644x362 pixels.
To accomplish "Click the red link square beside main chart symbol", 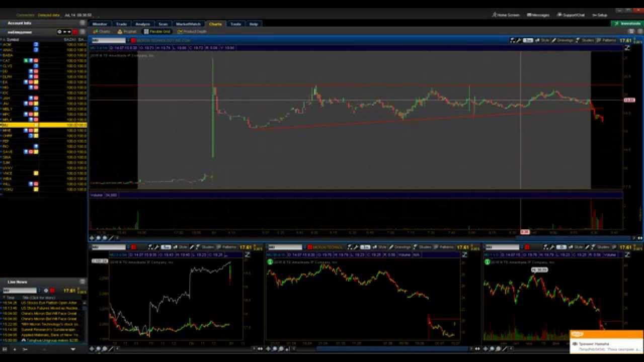I will click(x=133, y=40).
